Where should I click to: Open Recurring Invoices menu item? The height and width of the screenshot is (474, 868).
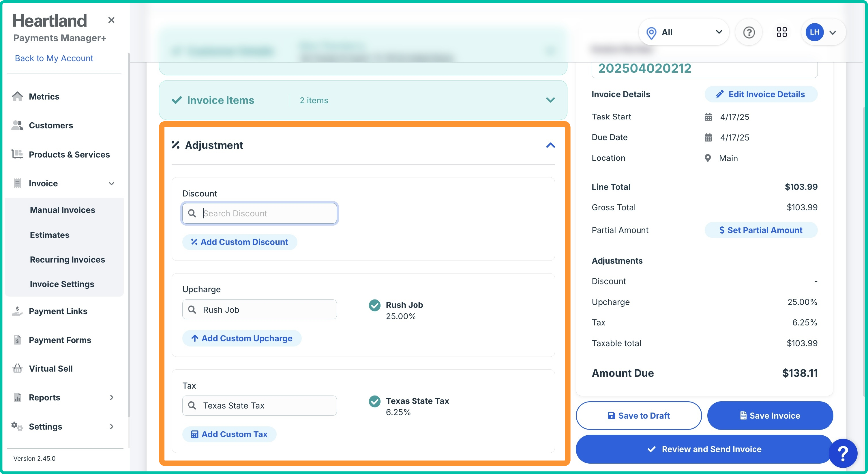click(x=68, y=260)
